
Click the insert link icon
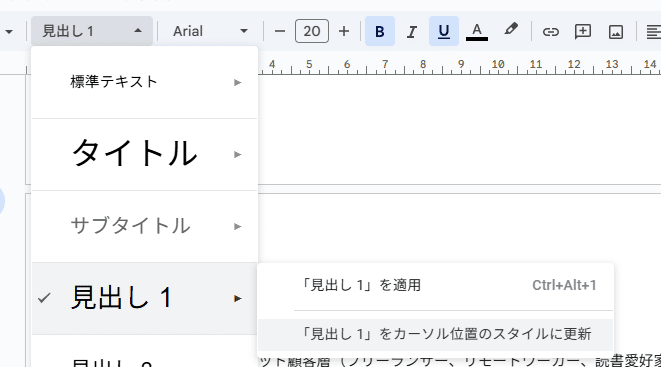pos(550,32)
